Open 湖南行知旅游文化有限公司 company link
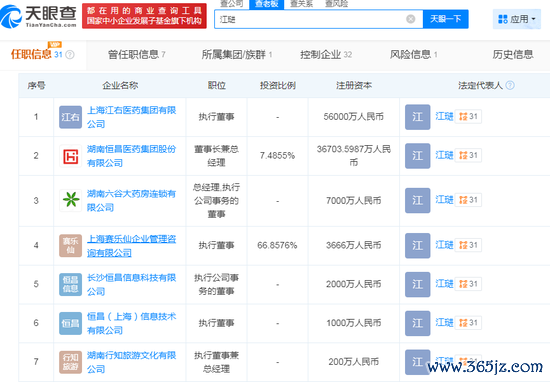 tap(132, 362)
